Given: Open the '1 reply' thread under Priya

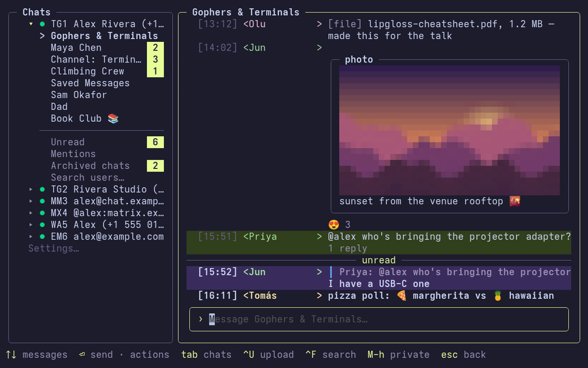Looking at the screenshot, I should (347, 248).
